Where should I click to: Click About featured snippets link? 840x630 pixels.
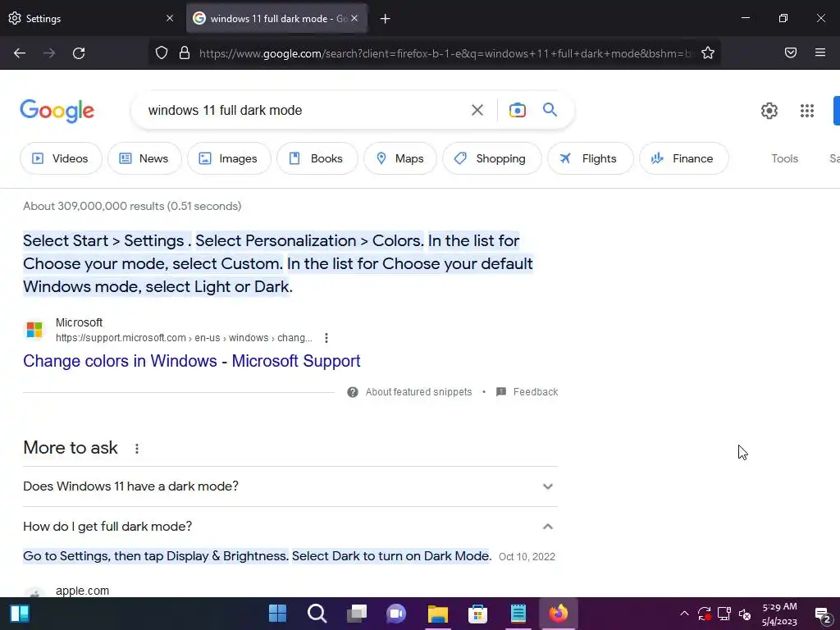pyautogui.click(x=418, y=392)
